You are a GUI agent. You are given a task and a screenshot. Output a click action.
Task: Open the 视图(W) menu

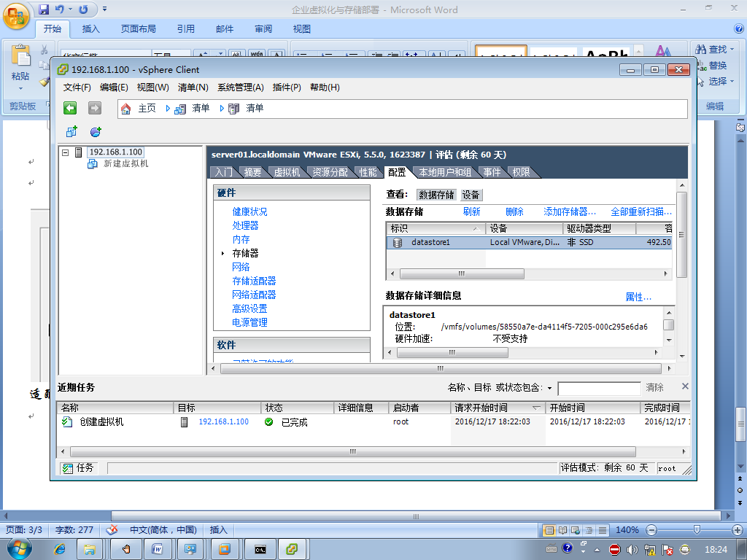tap(152, 87)
